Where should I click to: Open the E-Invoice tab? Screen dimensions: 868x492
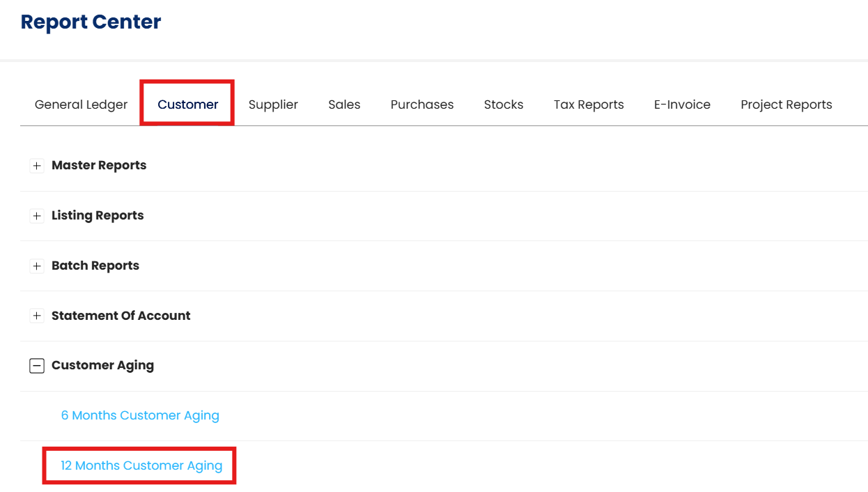682,105
